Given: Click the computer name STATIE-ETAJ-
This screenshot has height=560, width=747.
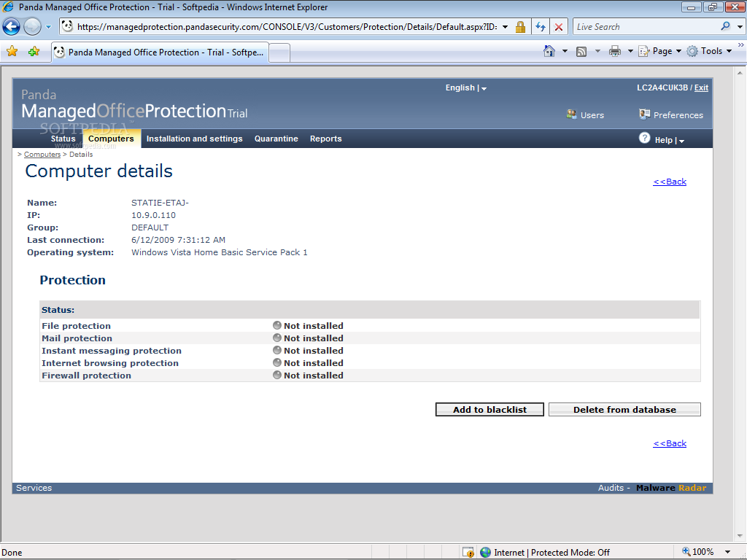Looking at the screenshot, I should (160, 203).
